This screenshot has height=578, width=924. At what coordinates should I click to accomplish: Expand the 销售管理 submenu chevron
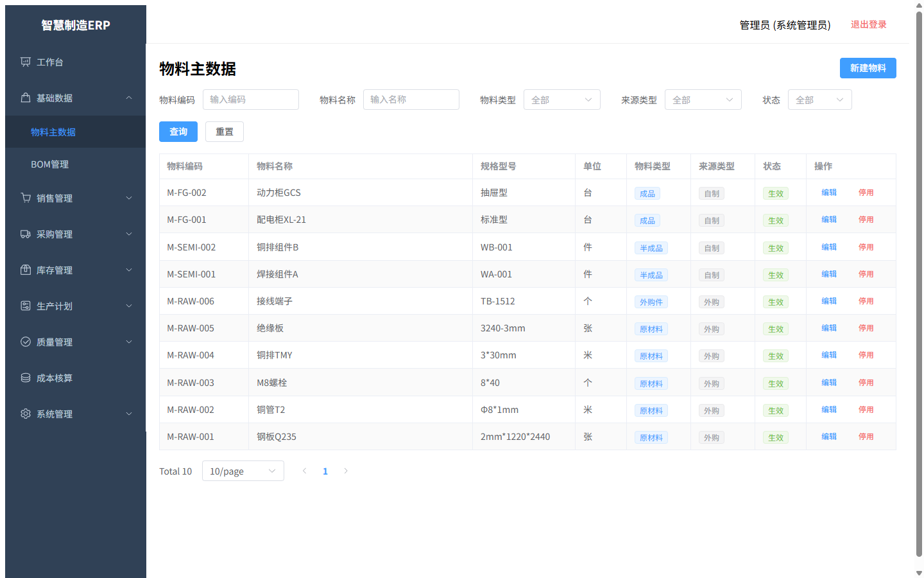click(129, 198)
